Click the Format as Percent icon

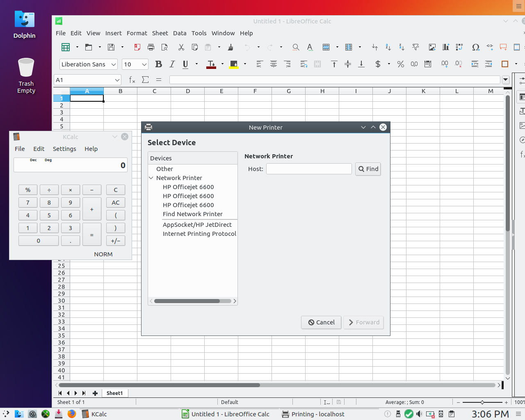[401, 64]
